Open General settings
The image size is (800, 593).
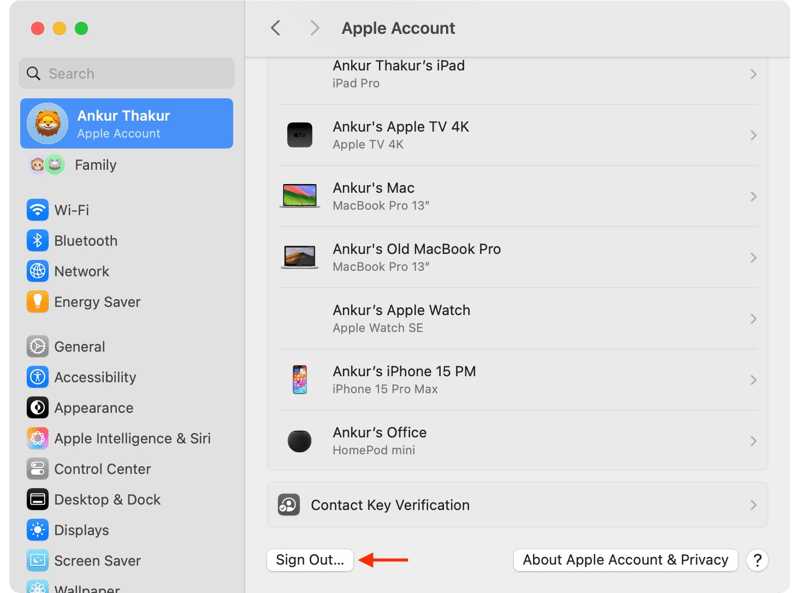pyautogui.click(x=79, y=346)
